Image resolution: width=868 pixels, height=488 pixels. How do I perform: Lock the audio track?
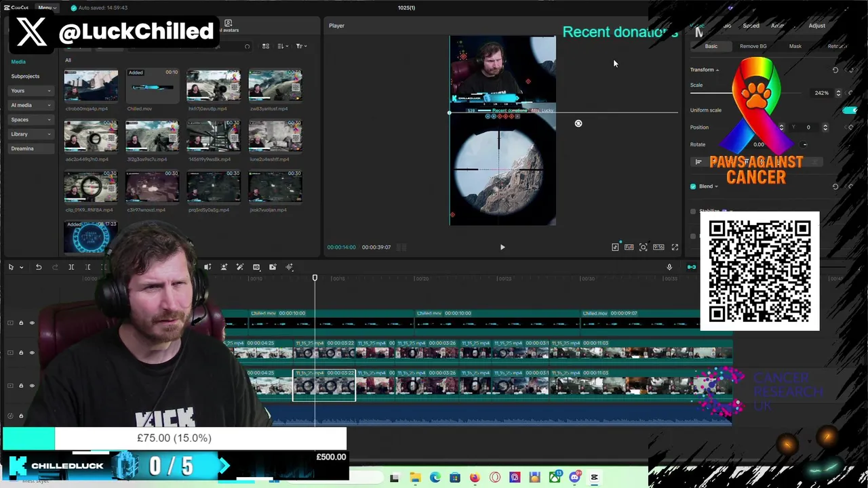pos(21,416)
